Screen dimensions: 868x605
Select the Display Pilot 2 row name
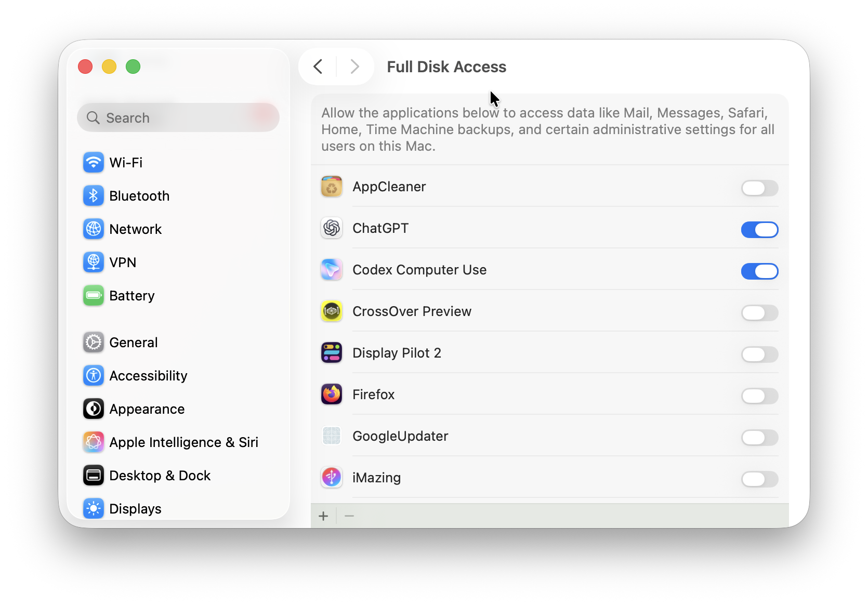coord(397,353)
